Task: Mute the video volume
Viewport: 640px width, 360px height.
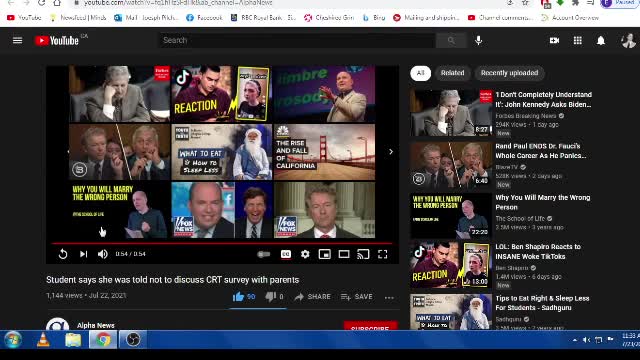Action: [x=102, y=254]
